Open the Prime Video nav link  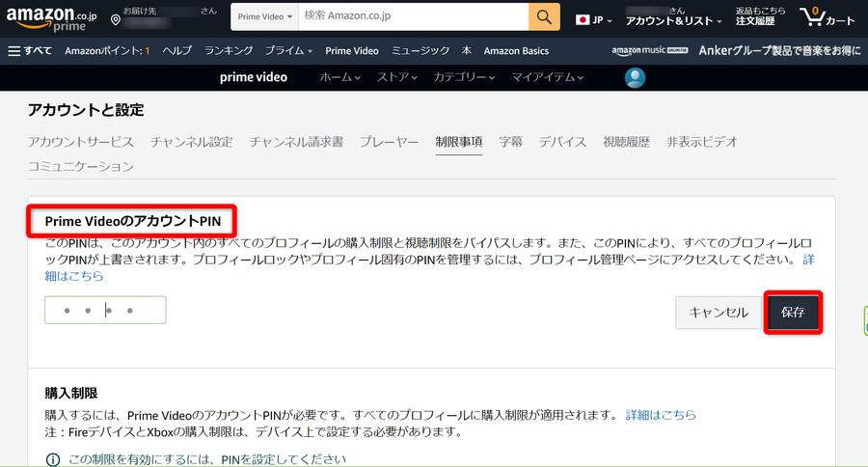[x=352, y=50]
